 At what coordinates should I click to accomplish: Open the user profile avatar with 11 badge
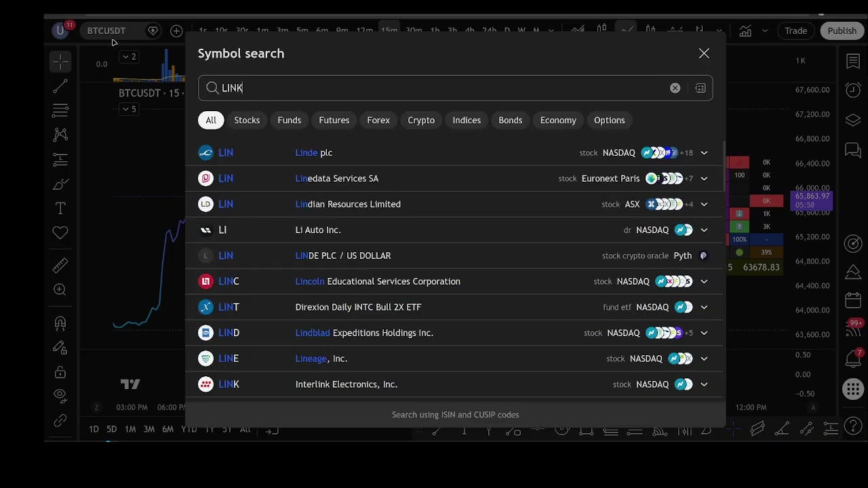(x=61, y=30)
